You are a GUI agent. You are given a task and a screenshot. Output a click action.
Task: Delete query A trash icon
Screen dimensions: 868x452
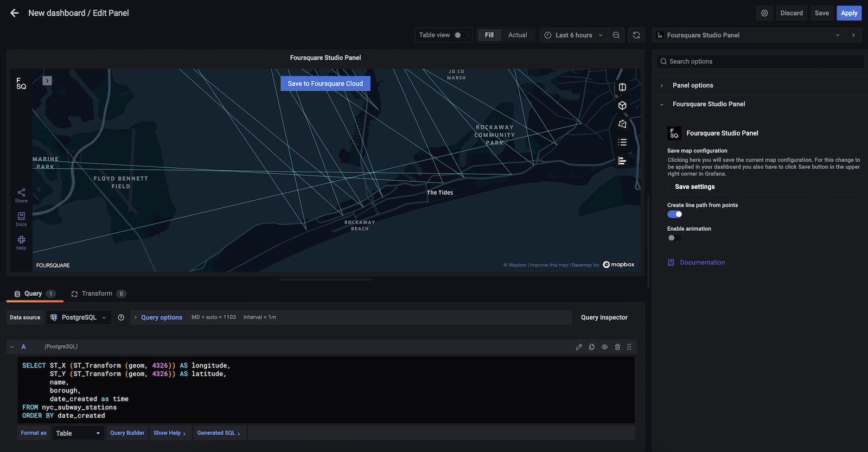[x=617, y=347]
